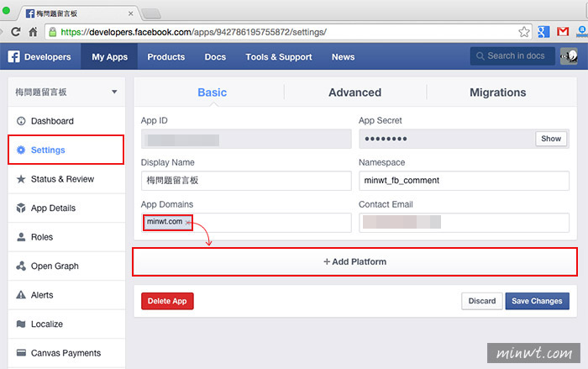
Task: Click the Localize flag icon
Action: [x=21, y=324]
